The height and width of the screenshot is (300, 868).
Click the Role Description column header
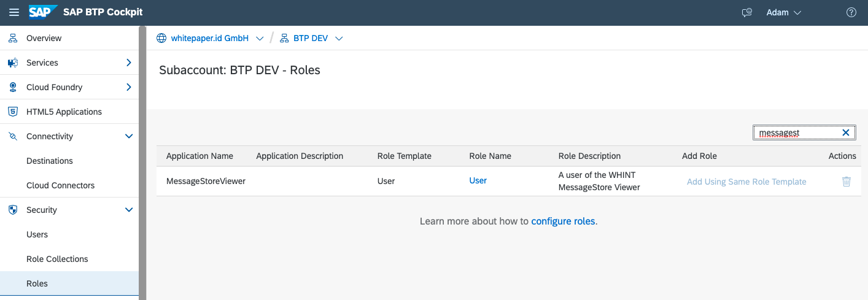point(589,156)
